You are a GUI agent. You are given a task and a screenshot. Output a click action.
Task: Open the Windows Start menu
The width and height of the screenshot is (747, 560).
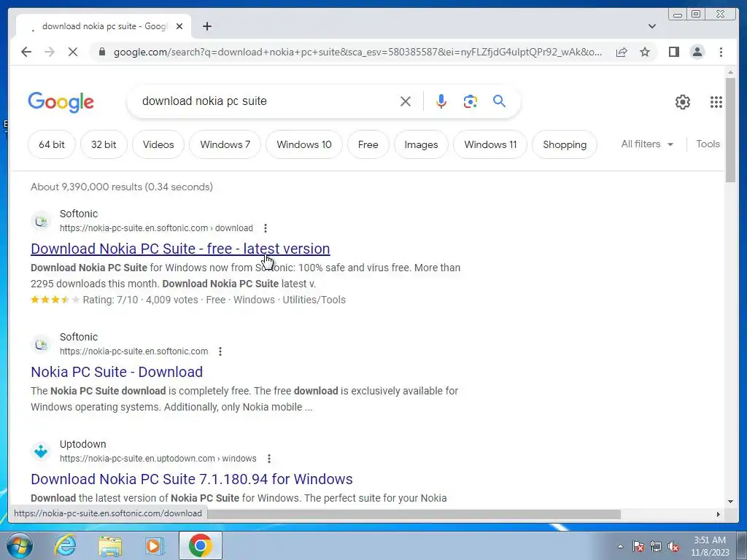(x=19, y=545)
